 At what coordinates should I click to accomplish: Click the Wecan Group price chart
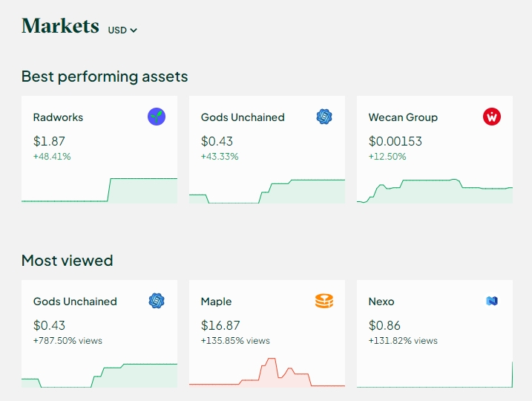pyautogui.click(x=435, y=189)
